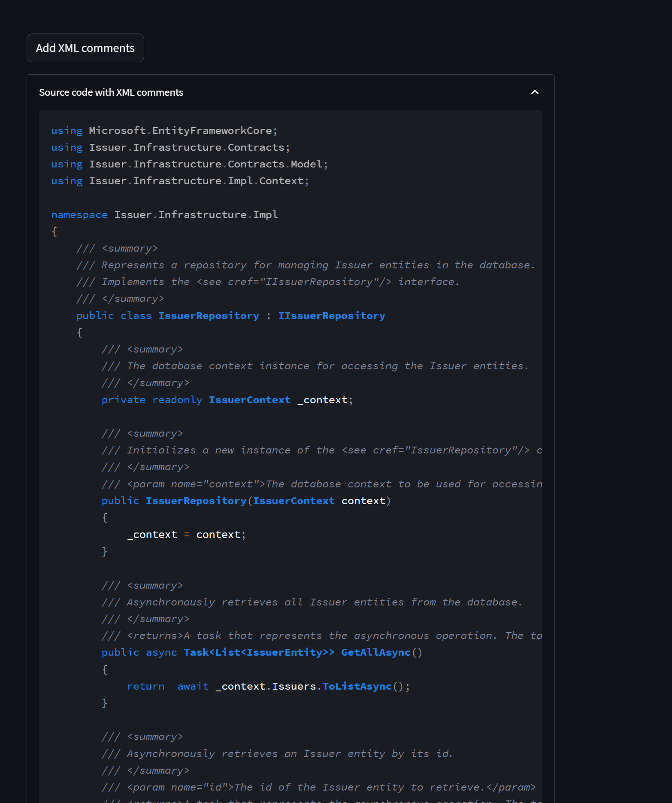Click 'private readonly IssuerContext _context;' line
The width and height of the screenshot is (672, 803).
click(227, 400)
